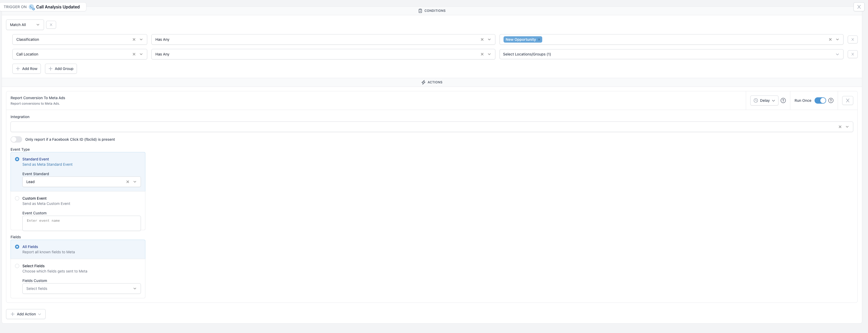Expand the Call Location field dropdown
Image resolution: width=868 pixels, height=333 pixels.
point(141,54)
